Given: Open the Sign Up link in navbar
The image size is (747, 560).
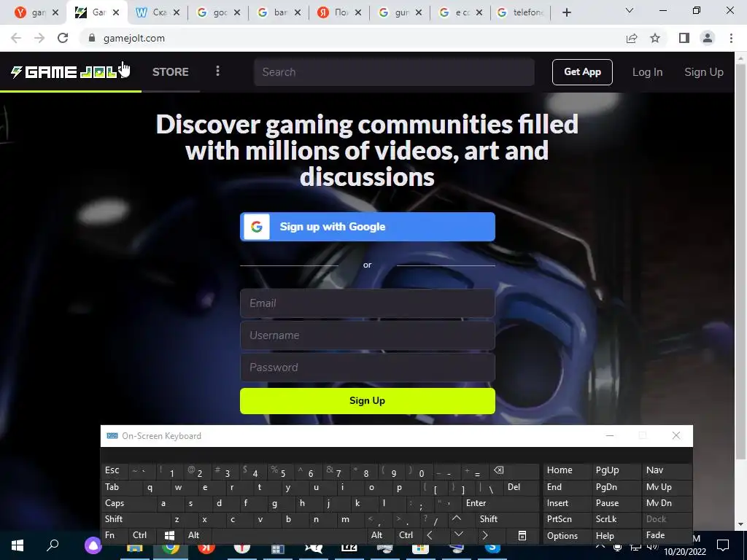Looking at the screenshot, I should [x=704, y=72].
